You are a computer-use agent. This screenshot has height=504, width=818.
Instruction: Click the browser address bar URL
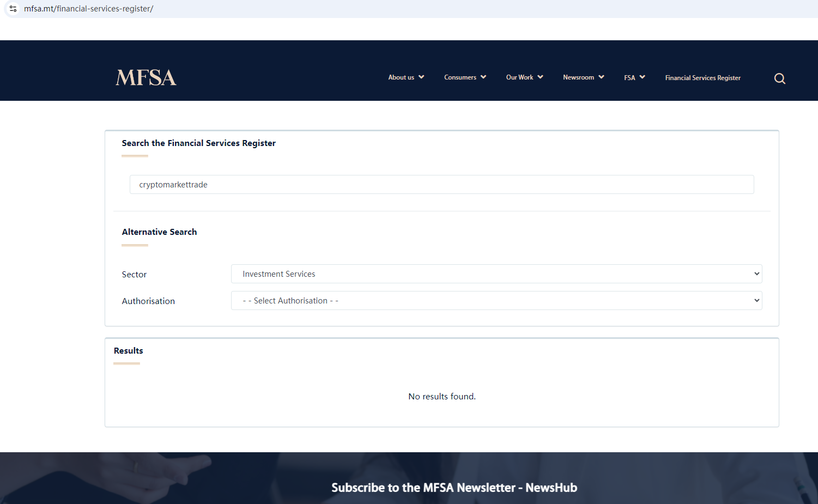89,9
